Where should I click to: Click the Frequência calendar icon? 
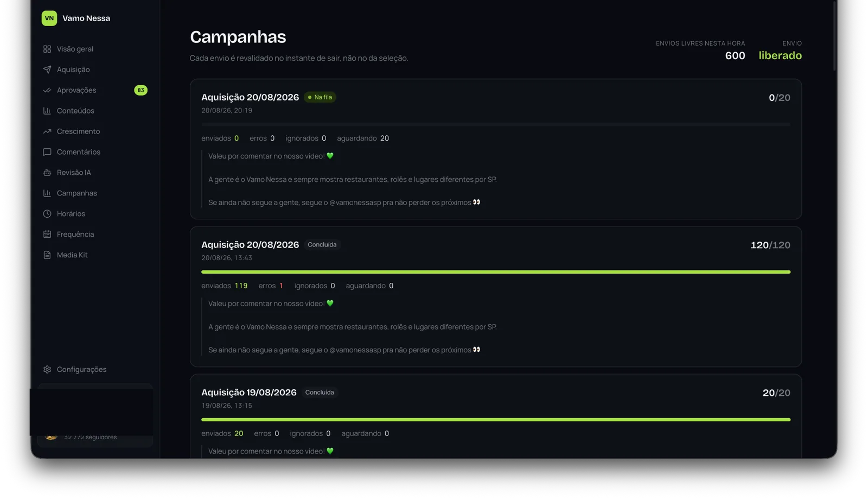(47, 235)
